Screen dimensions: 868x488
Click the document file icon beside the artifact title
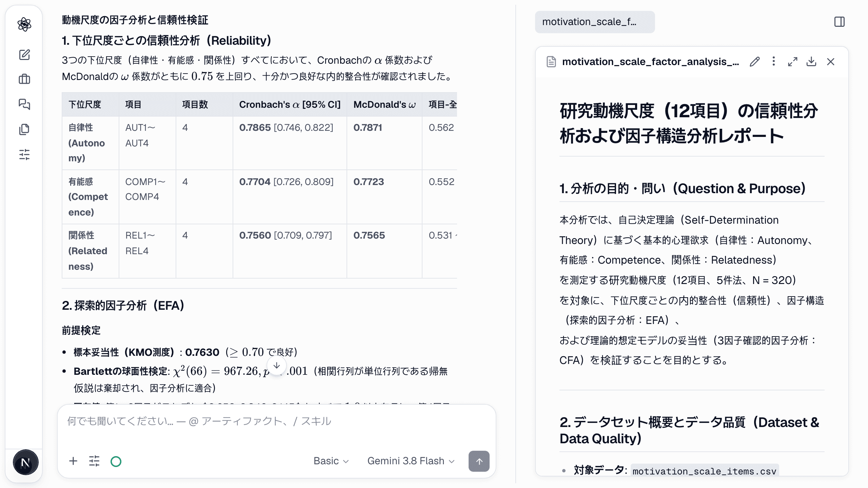click(x=551, y=62)
